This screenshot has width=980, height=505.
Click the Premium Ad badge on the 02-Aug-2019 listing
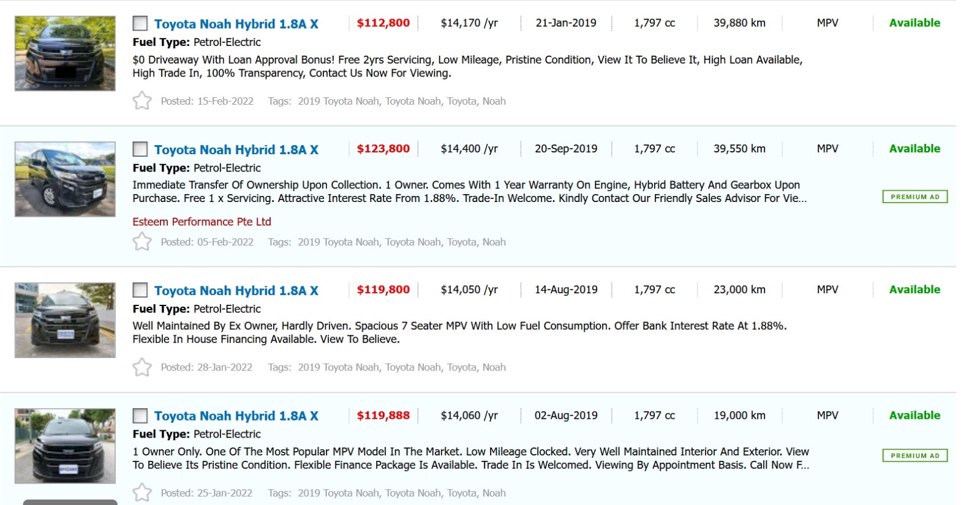coord(914,455)
